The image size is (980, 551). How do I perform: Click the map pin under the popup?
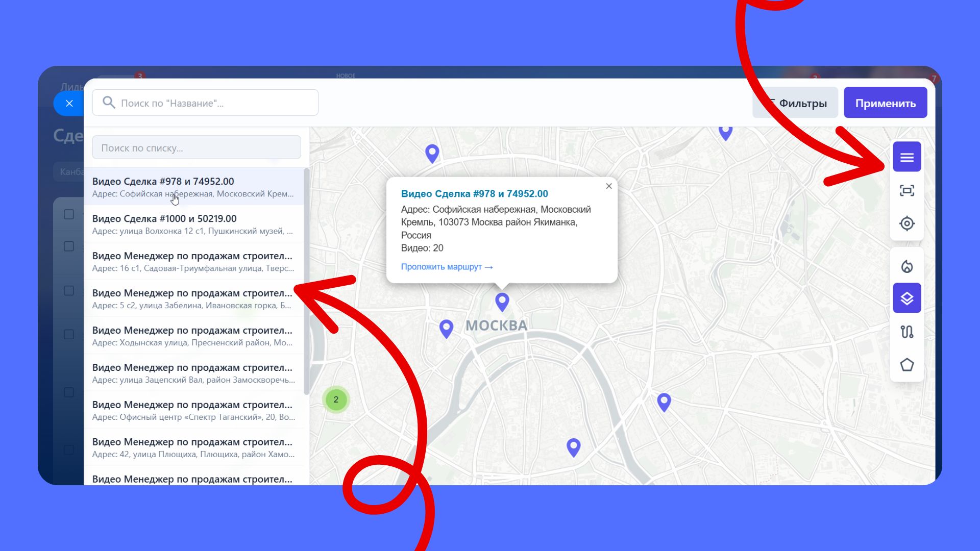pos(502,301)
